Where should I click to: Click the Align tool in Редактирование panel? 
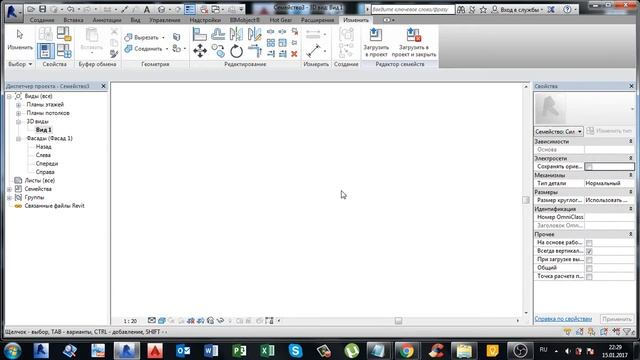pos(200,34)
